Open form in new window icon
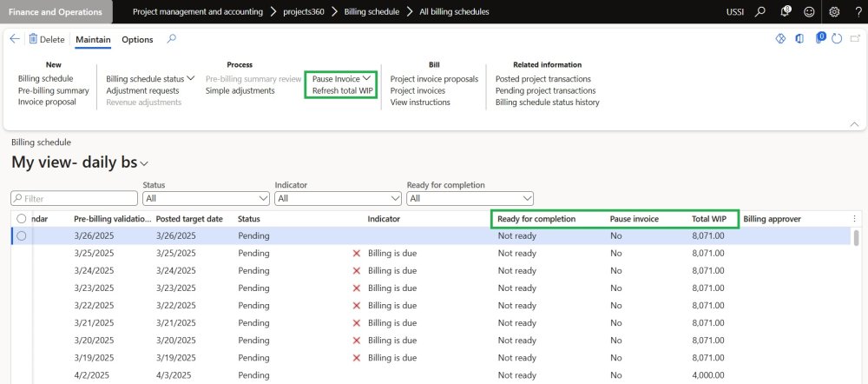Screen dimensions: 868x384 pyautogui.click(x=855, y=39)
